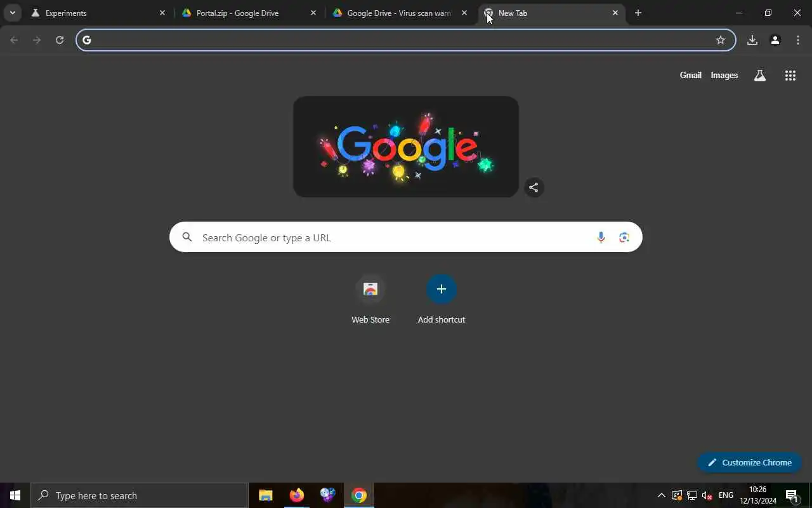Viewport: 812px width, 508px height.
Task: Reload the current page
Action: 60,40
